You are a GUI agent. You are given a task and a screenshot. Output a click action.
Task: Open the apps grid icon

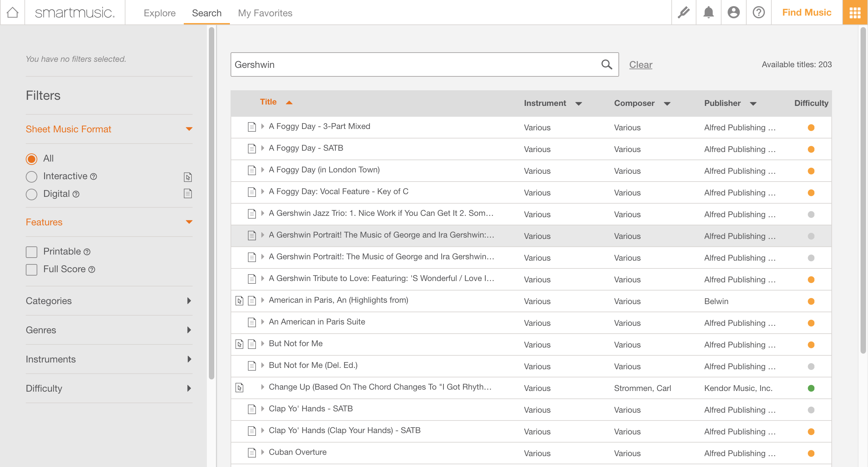point(855,13)
